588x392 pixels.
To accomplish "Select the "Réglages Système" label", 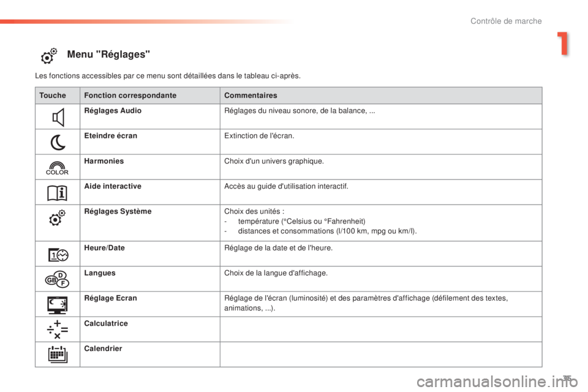I will (118, 211).
